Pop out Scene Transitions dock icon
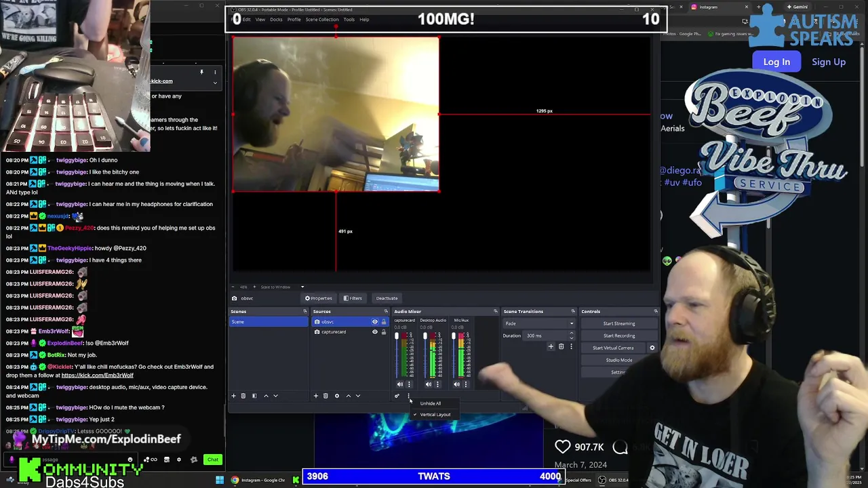 pos(573,311)
